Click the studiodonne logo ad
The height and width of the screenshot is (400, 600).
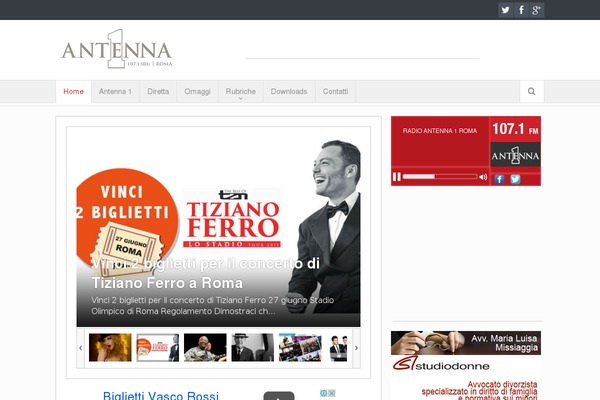441,364
